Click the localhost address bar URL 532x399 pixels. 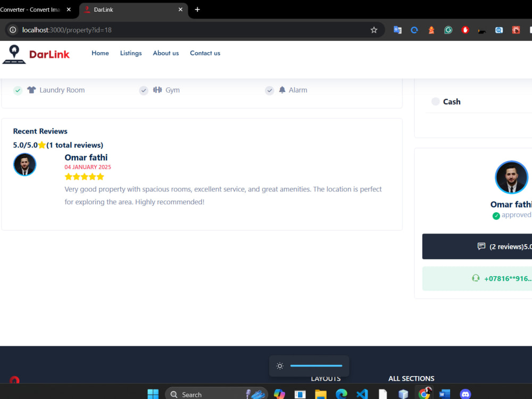67,30
